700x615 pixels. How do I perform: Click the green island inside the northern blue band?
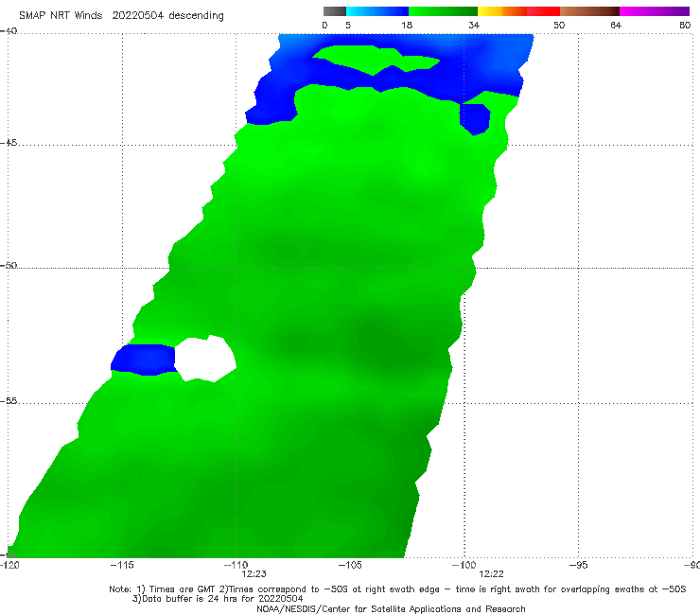[x=375, y=60]
